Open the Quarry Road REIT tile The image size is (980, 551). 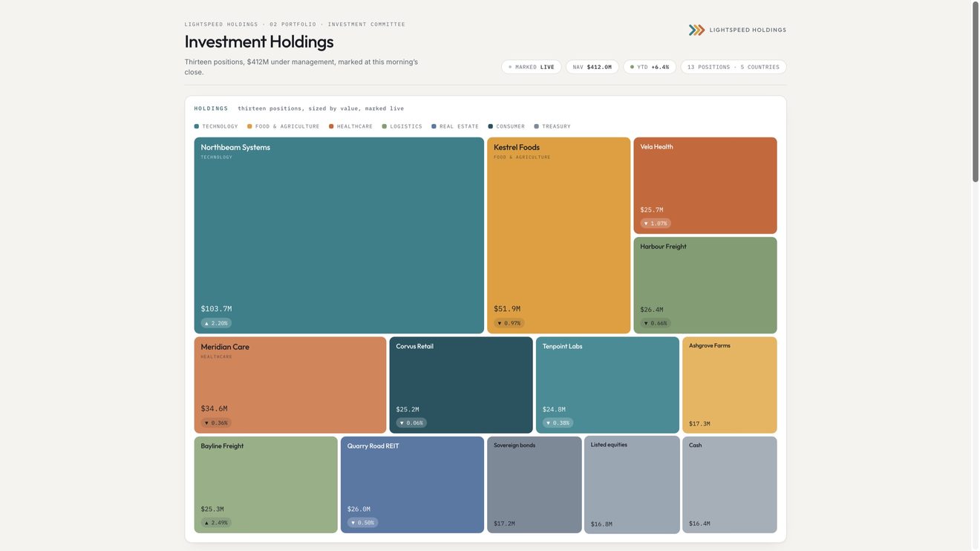[412, 485]
